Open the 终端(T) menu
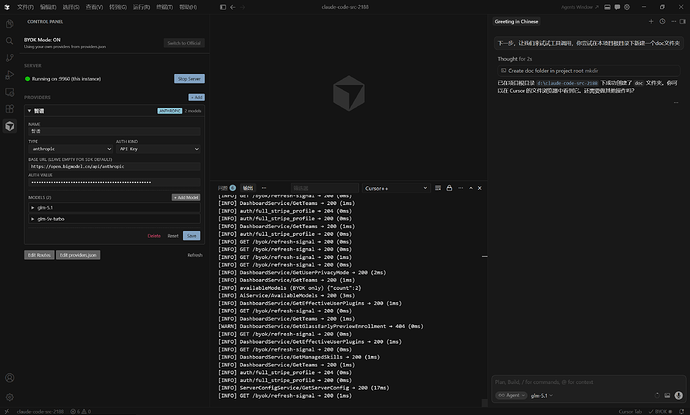690x415 pixels. pos(165,7)
